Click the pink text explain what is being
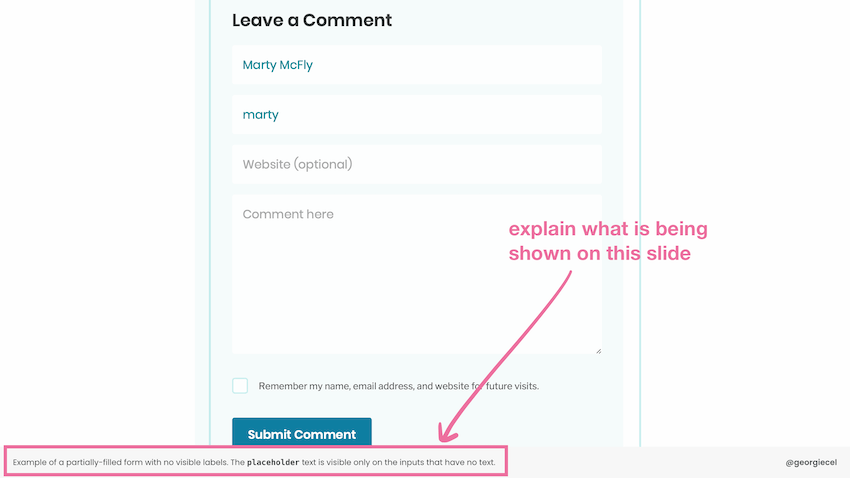This screenshot has width=850, height=478. pyautogui.click(x=608, y=229)
